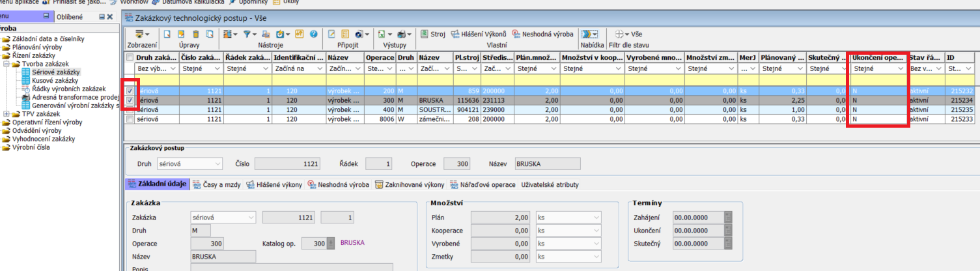Click the Zobrazení view icon
This screenshot has height=271, width=980.
click(x=141, y=34)
